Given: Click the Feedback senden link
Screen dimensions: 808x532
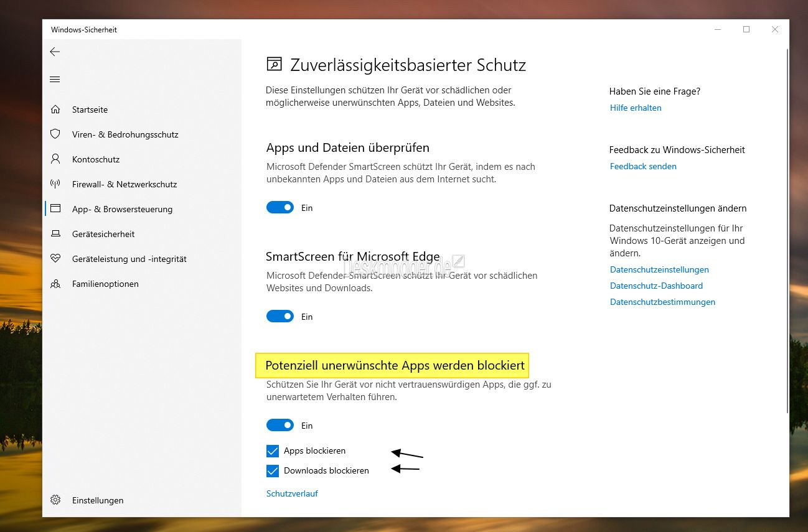Looking at the screenshot, I should tap(643, 166).
